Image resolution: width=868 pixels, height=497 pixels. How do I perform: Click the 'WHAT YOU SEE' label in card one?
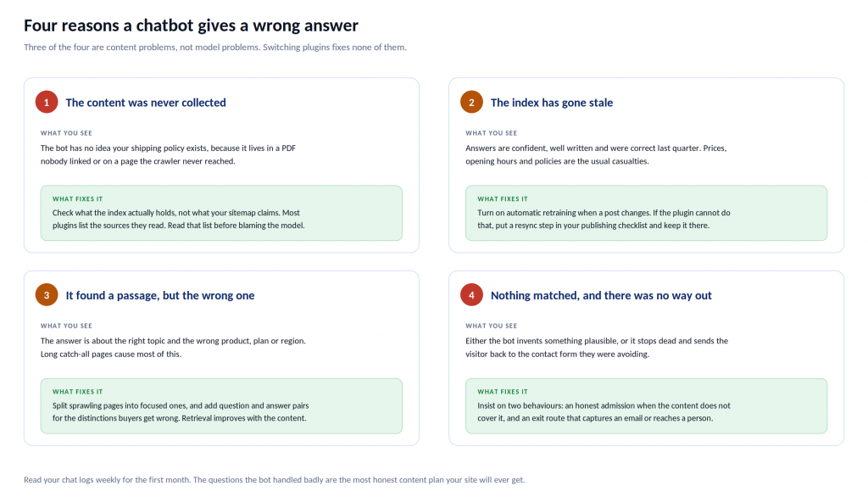[66, 133]
